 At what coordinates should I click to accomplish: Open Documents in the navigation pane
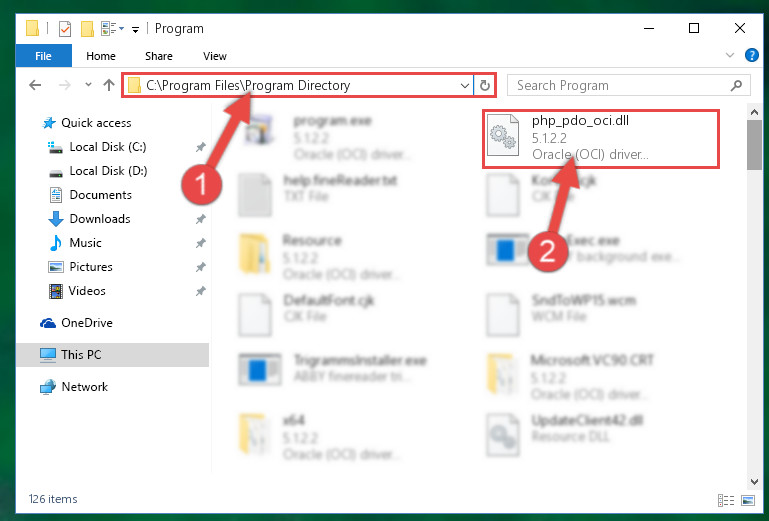[101, 195]
